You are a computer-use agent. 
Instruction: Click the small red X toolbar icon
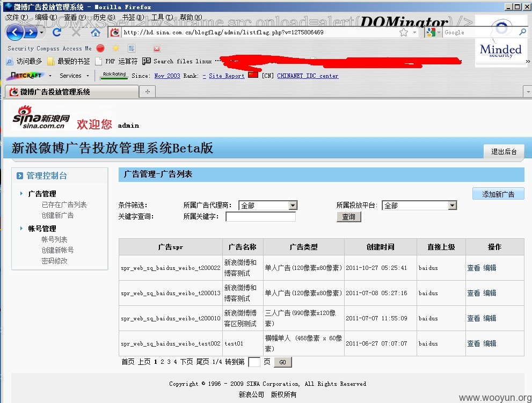(156, 48)
